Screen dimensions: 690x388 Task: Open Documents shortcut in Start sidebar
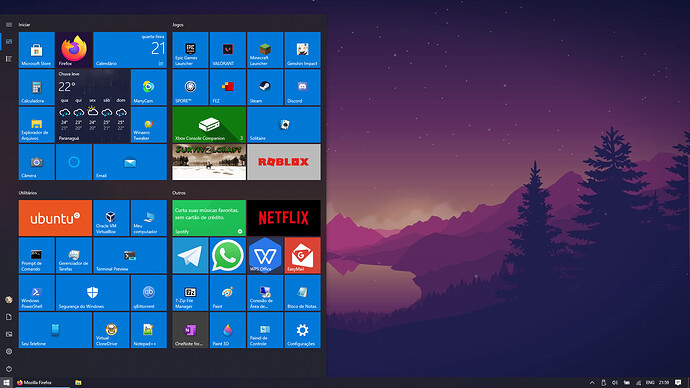[9, 317]
